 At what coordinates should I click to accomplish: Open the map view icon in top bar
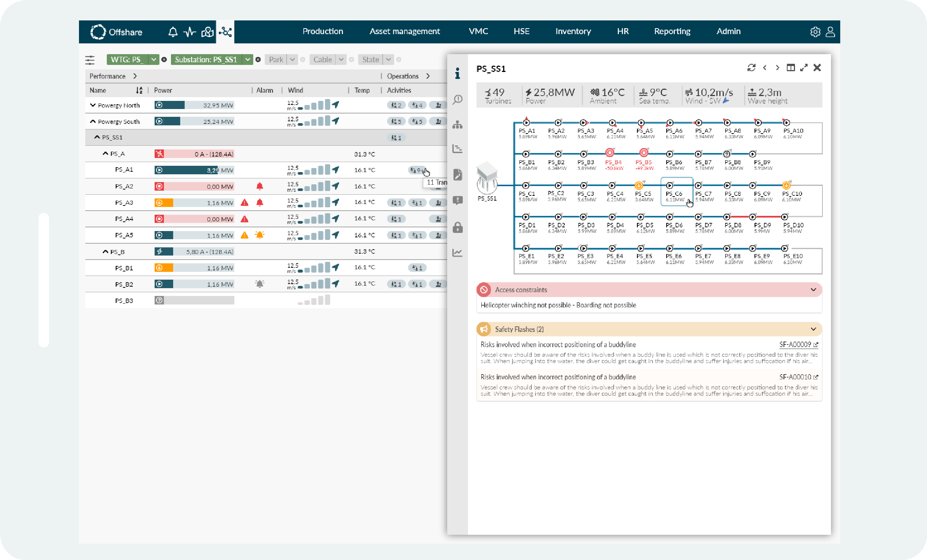[208, 32]
